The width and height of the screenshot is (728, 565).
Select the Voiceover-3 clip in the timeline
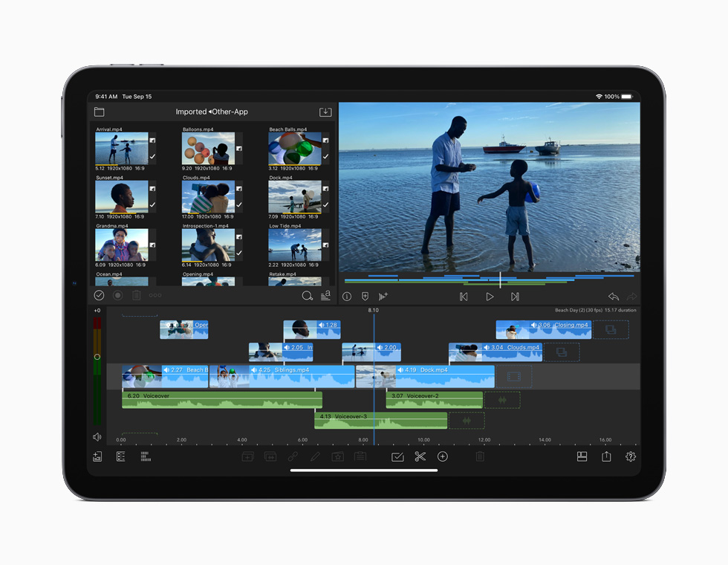[380, 420]
